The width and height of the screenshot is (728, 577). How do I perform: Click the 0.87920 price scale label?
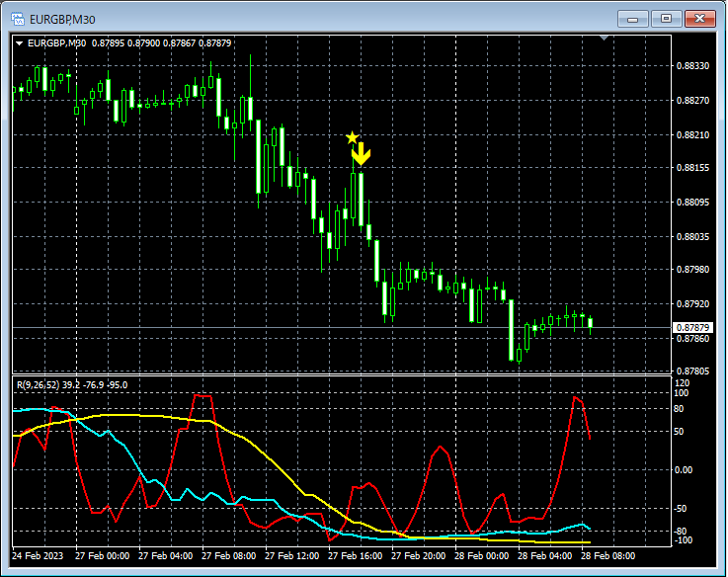point(692,304)
